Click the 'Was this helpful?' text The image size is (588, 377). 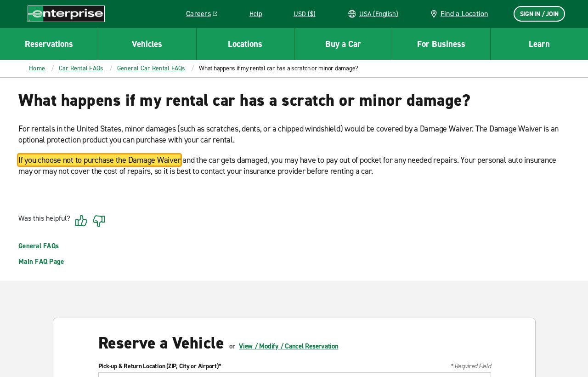44,218
